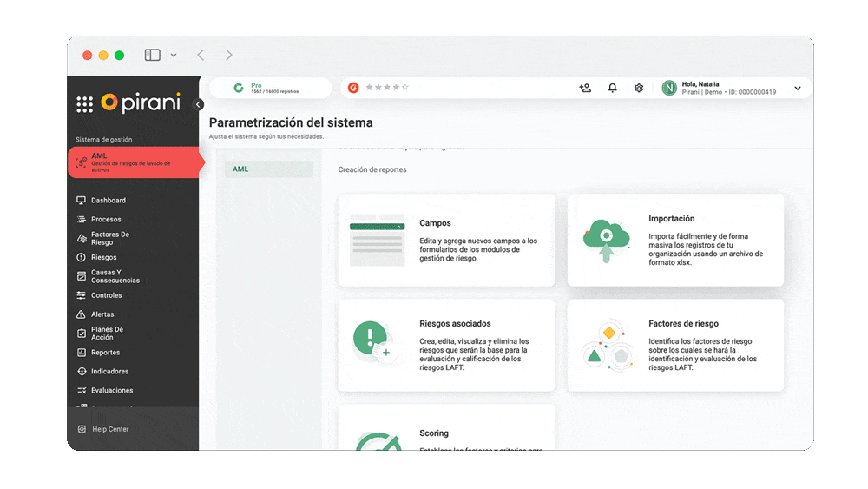Image resolution: width=868 pixels, height=489 pixels.
Task: Click the add user icon in header
Action: tap(585, 88)
